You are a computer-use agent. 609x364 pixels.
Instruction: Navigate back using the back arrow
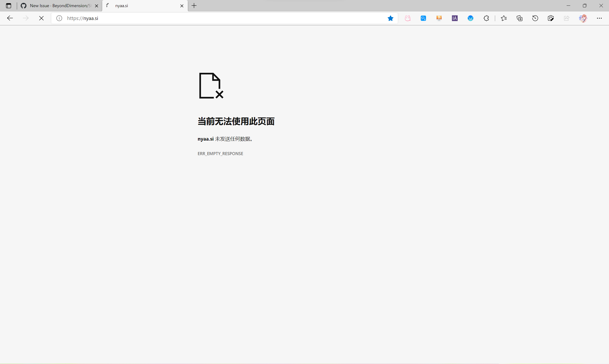point(10,18)
